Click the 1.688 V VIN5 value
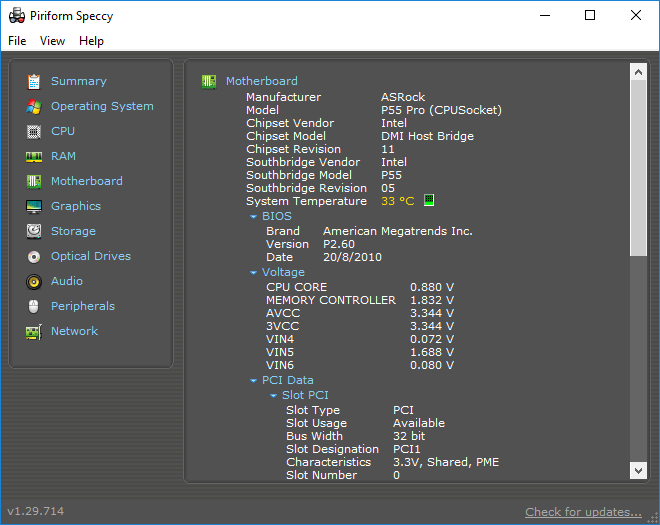The height and width of the screenshot is (525, 660). (432, 352)
